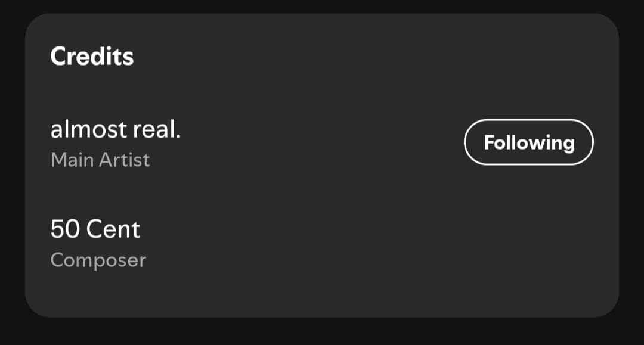Image resolution: width=644 pixels, height=345 pixels.
Task: Select the second credit name in the list
Action: click(x=95, y=229)
